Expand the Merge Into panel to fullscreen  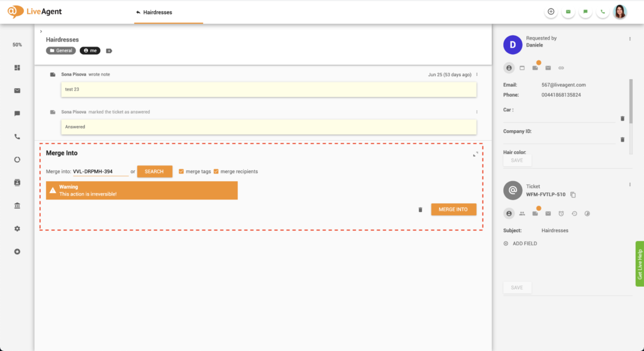pos(475,154)
